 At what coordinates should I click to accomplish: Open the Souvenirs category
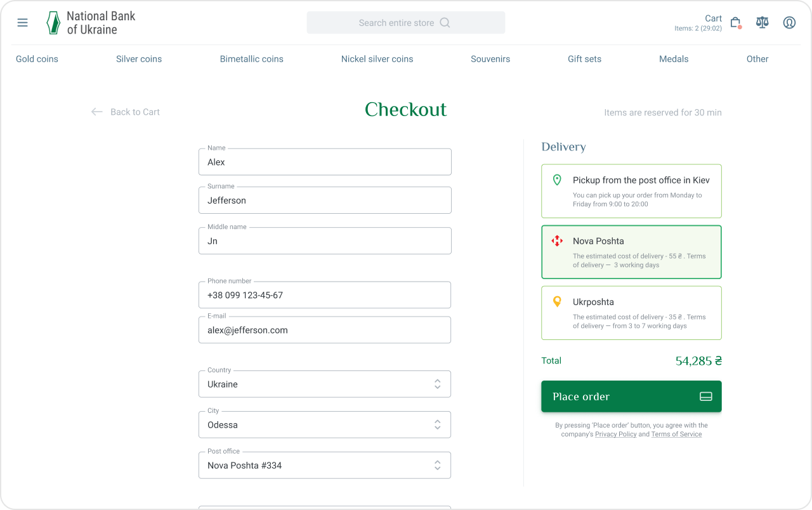[490, 59]
